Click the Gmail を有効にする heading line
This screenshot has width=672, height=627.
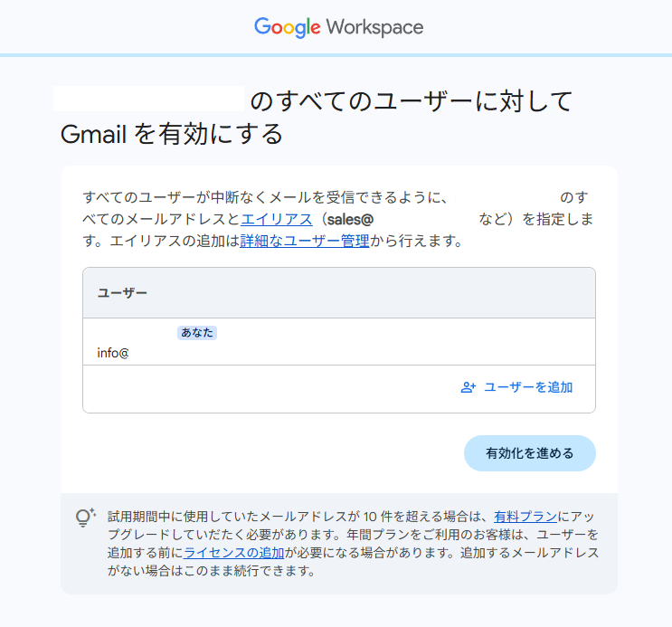172,135
